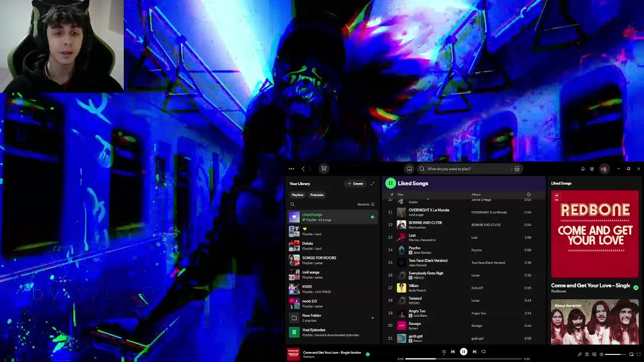Pause playback from the bottom player bar
This screenshot has height=362, width=644.
[463, 352]
